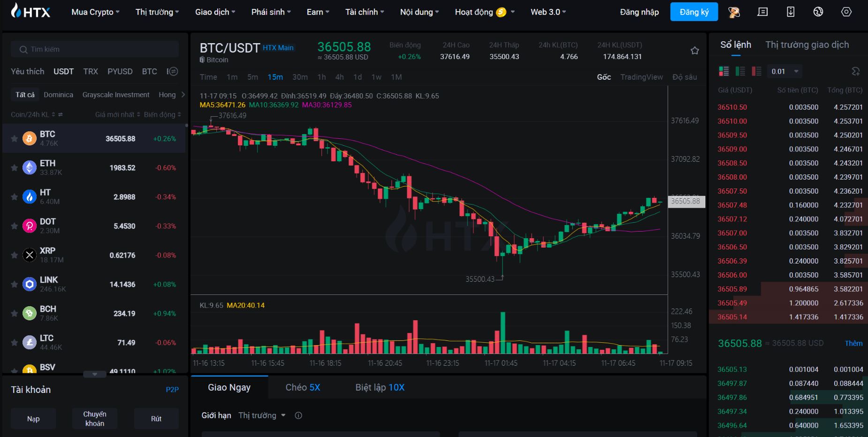Show both buy and sell order book view
This screenshot has width=868, height=437.
724,71
